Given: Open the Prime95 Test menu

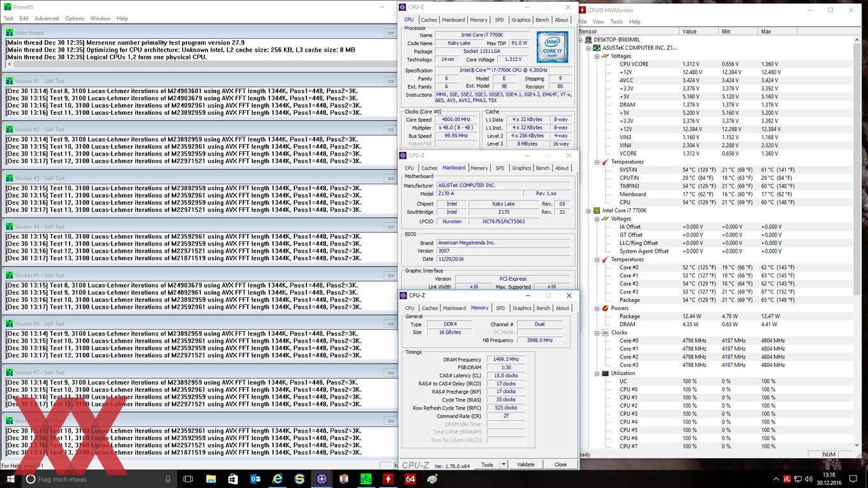Looking at the screenshot, I should (x=8, y=18).
